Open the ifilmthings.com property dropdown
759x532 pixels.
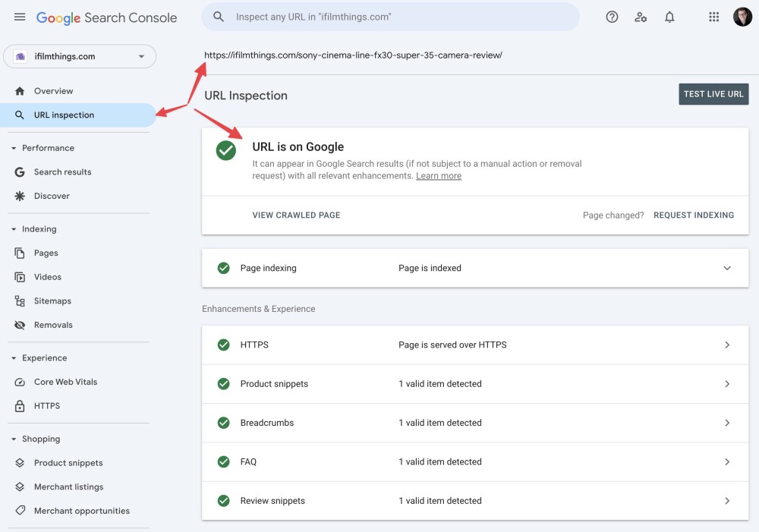coord(80,57)
